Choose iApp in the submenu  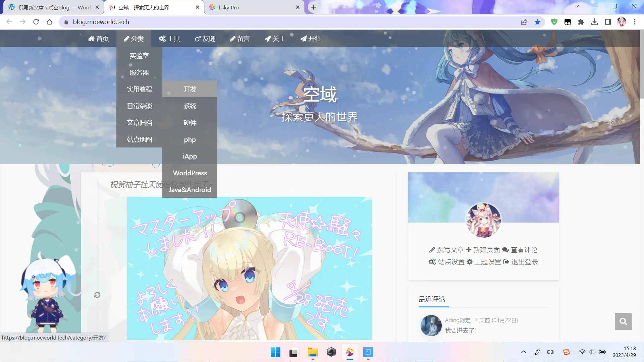pyautogui.click(x=190, y=156)
